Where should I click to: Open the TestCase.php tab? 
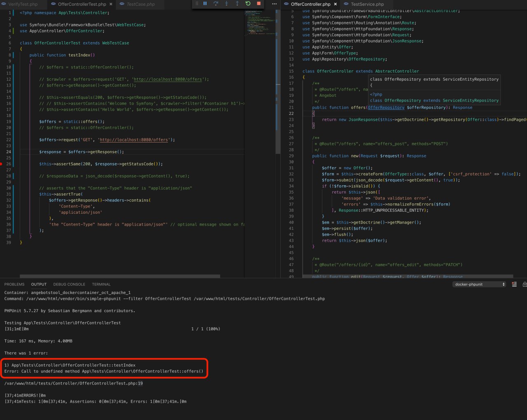[x=141, y=4]
